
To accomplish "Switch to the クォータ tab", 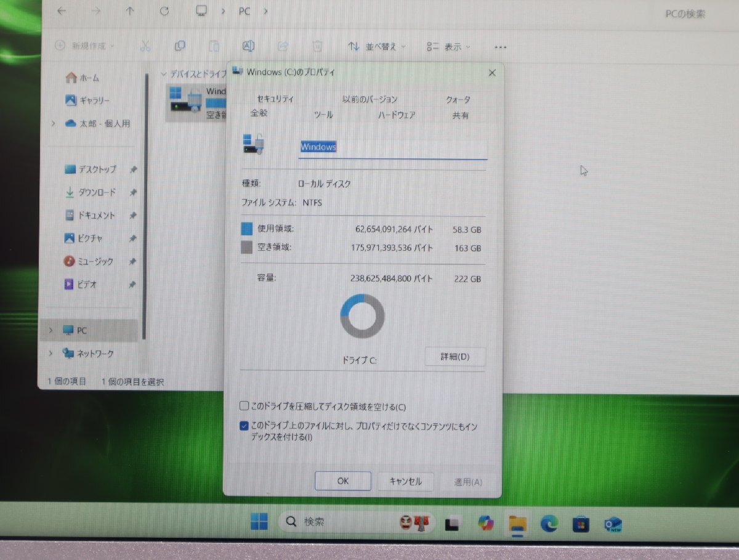I will (458, 99).
